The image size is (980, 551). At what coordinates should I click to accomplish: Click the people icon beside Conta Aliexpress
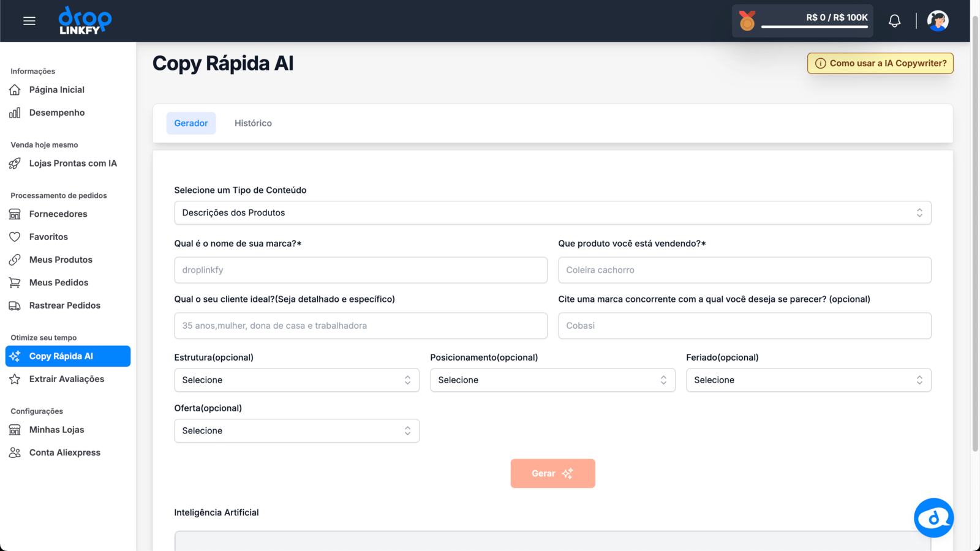pyautogui.click(x=15, y=453)
